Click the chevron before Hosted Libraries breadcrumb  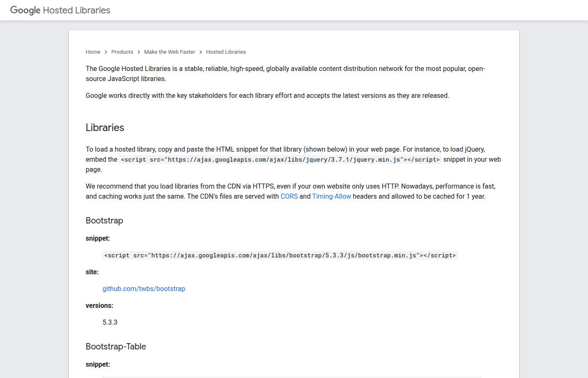[x=201, y=52]
